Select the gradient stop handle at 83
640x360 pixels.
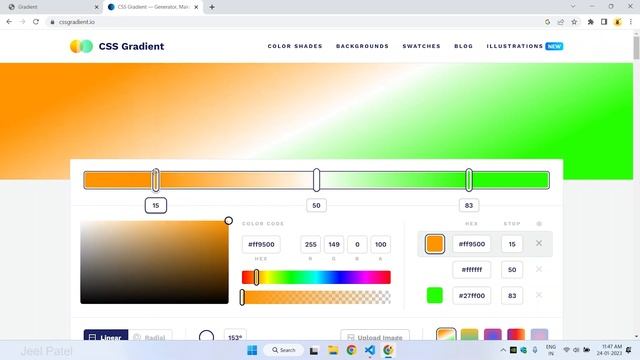[x=469, y=180]
